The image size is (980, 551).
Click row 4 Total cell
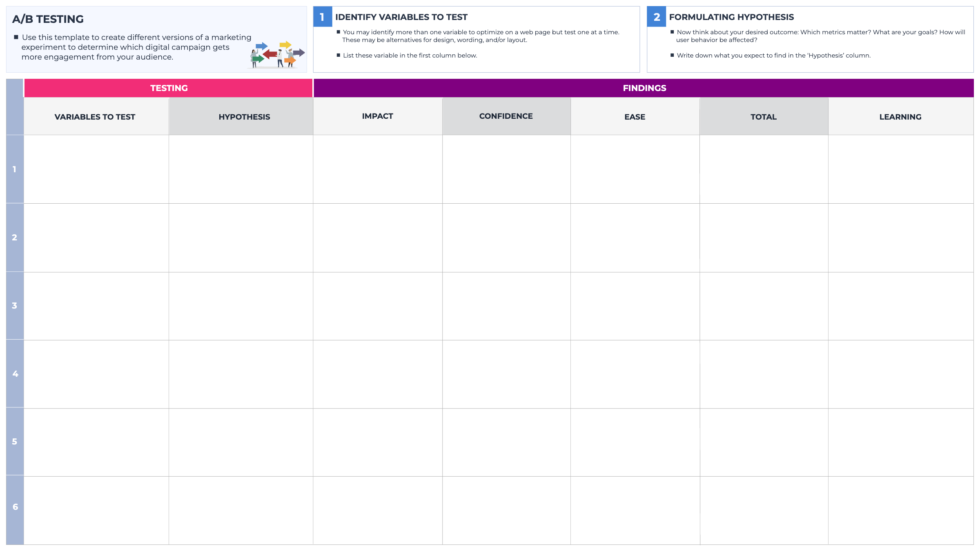(x=764, y=374)
